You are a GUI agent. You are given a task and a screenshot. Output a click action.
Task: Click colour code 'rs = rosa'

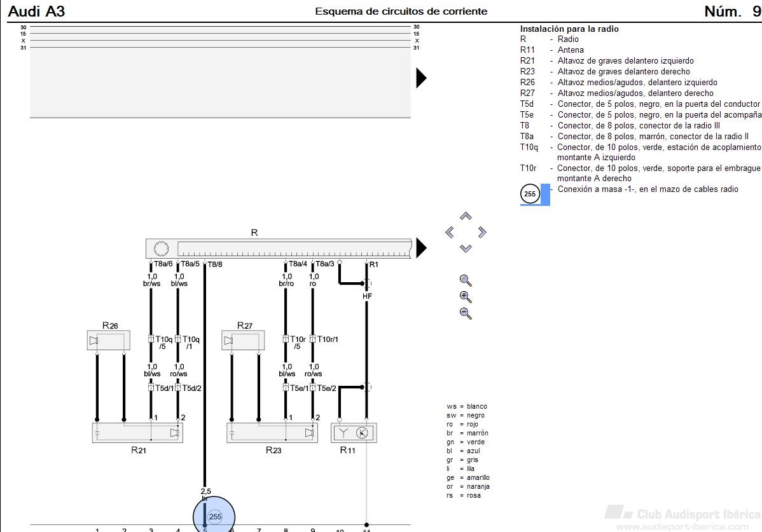click(x=464, y=495)
